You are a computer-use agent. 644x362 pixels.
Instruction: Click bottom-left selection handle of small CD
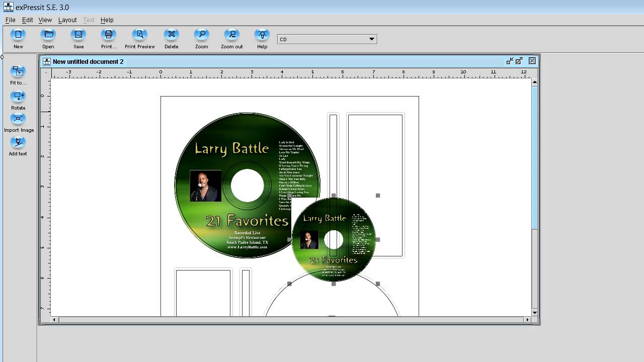(x=289, y=284)
